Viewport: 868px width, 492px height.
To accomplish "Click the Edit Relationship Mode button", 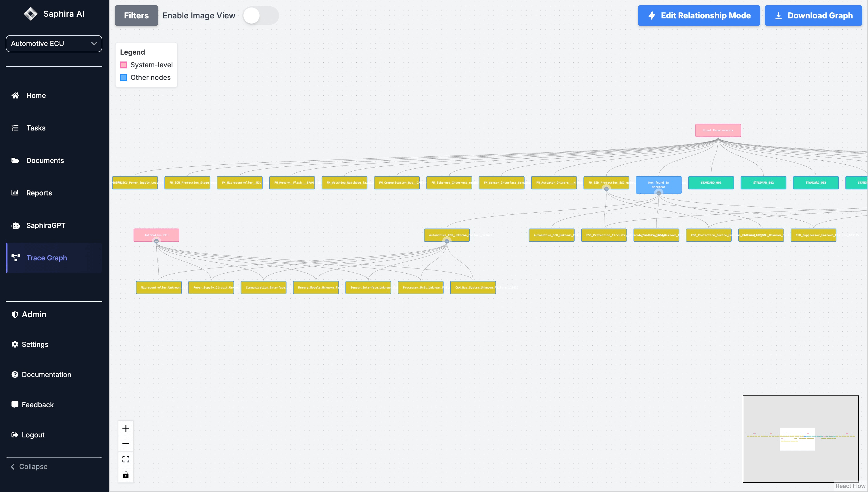I will click(698, 15).
